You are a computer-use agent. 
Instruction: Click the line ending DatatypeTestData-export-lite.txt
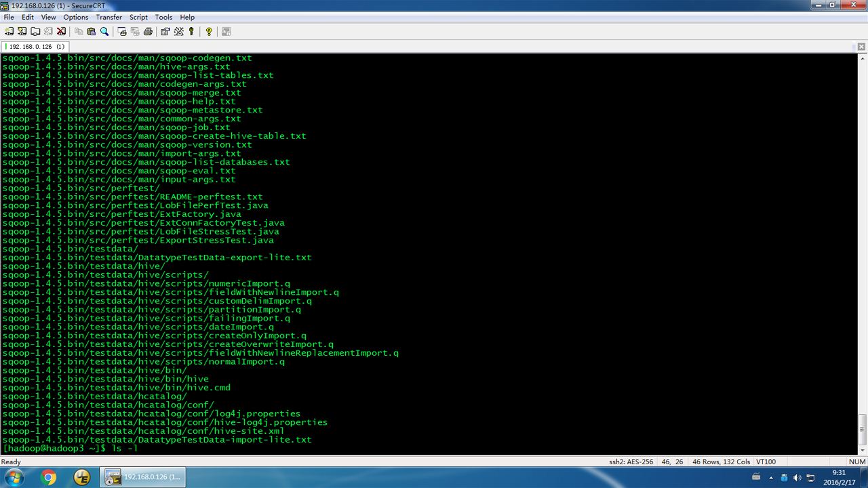click(157, 258)
